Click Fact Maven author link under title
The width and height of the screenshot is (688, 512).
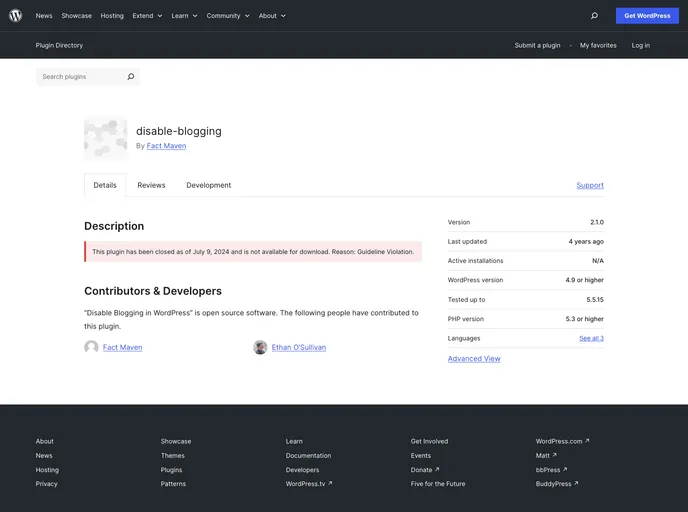point(166,146)
